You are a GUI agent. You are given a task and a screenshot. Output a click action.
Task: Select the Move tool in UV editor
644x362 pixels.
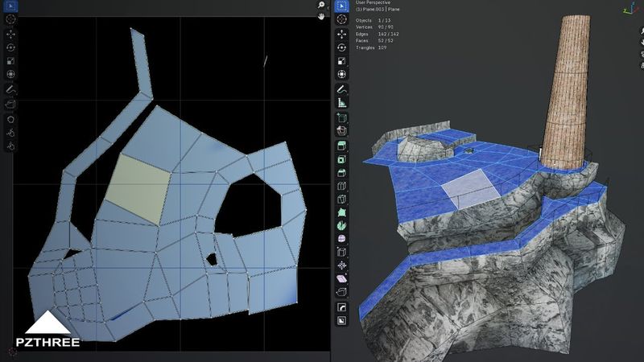click(10, 35)
